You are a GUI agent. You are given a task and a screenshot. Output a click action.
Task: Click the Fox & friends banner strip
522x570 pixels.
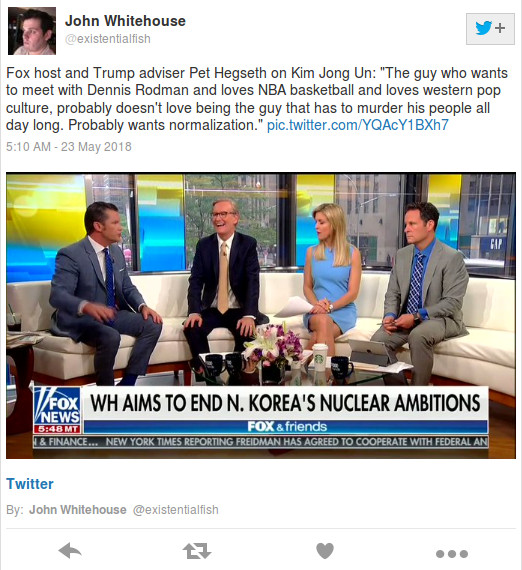click(286, 426)
